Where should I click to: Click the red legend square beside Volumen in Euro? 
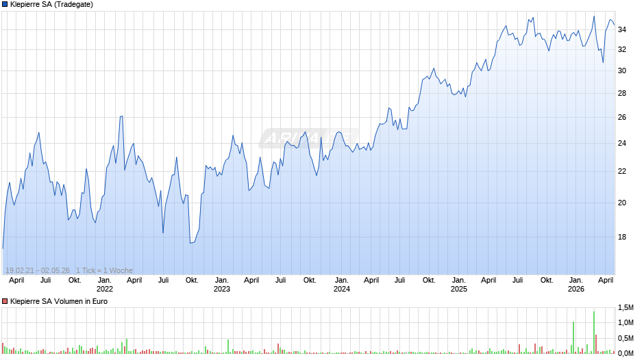pyautogui.click(x=5, y=301)
